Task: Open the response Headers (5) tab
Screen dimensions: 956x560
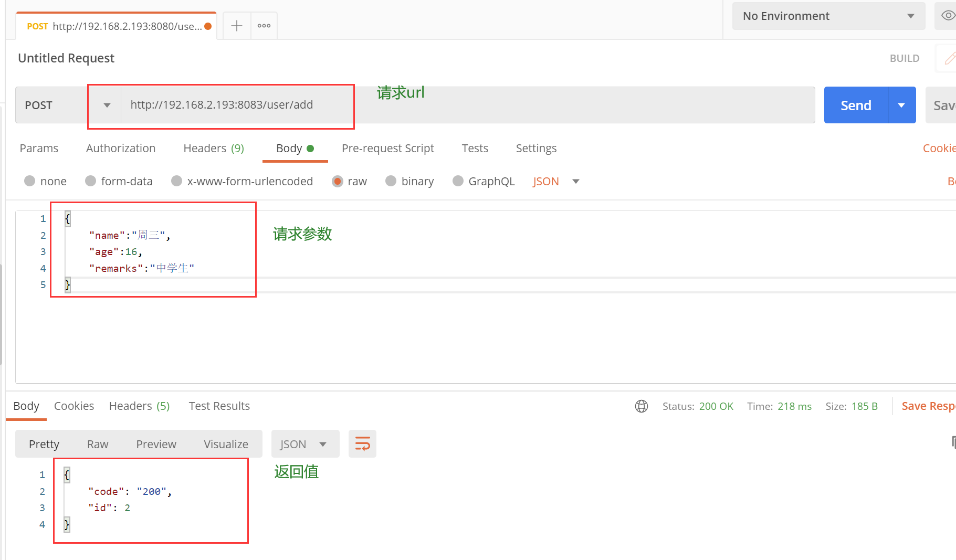Action: pos(139,406)
